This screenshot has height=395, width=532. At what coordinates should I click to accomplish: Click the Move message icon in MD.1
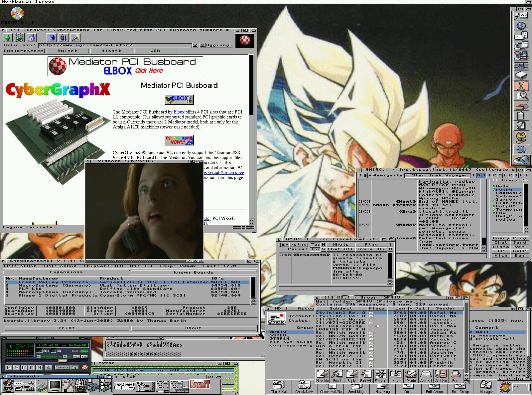396,376
